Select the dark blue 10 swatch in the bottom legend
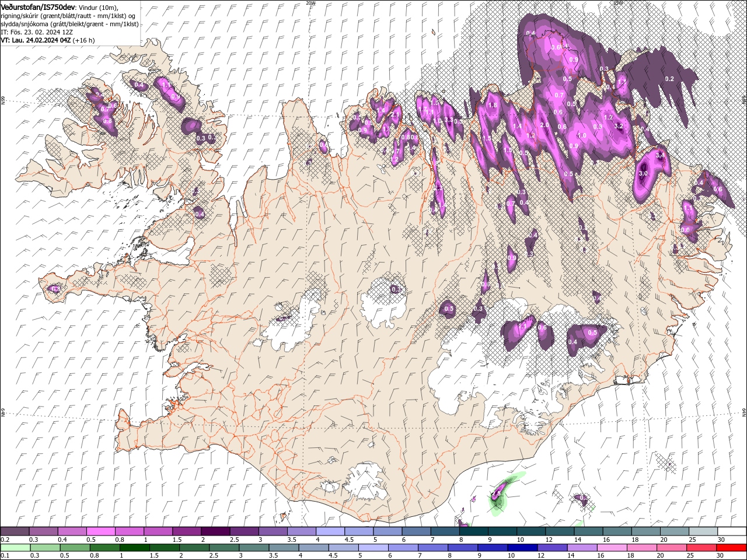747x560 pixels. click(522, 548)
